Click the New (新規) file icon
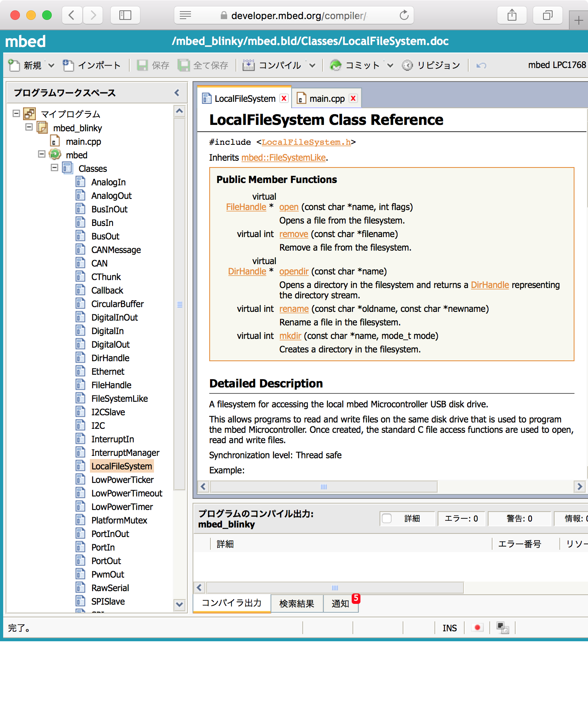 pos(14,65)
